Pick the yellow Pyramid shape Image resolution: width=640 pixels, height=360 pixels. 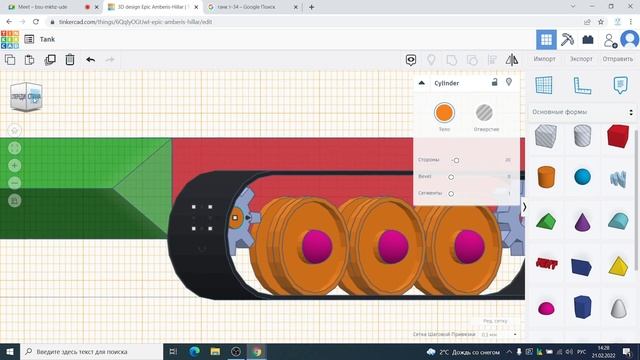618,266
